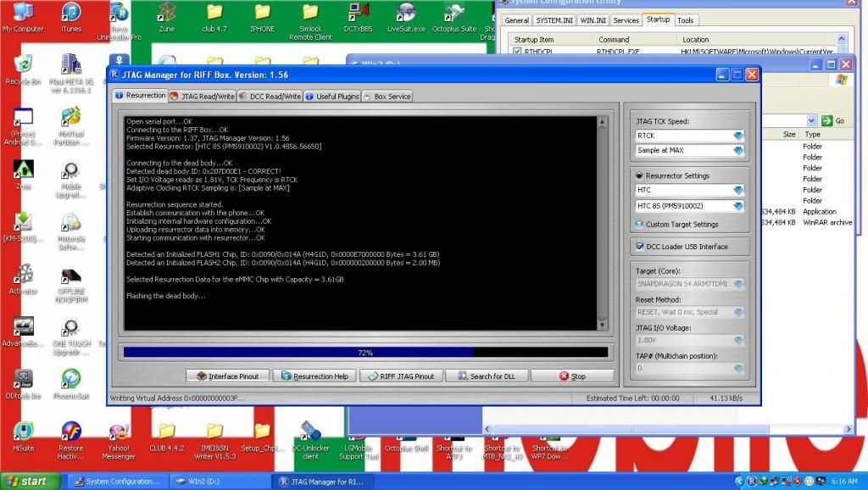The image size is (868, 490).
Task: Click the Windows start button
Action: click(x=30, y=482)
